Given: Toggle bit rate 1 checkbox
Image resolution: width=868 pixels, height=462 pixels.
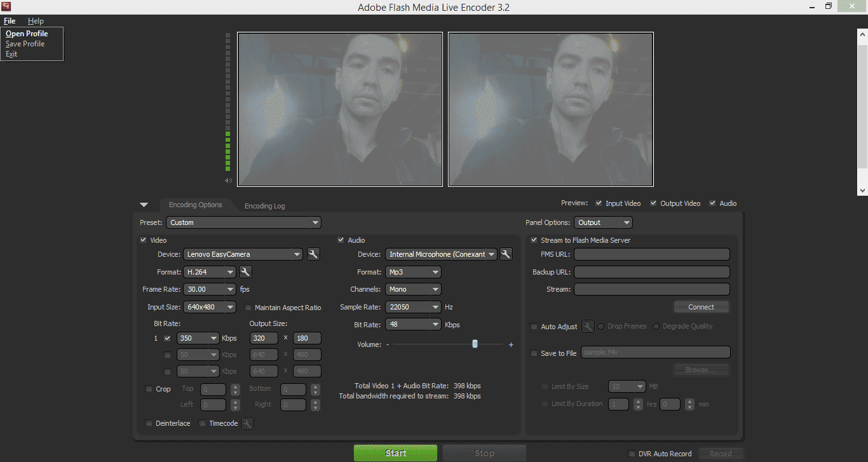Looking at the screenshot, I should [167, 338].
